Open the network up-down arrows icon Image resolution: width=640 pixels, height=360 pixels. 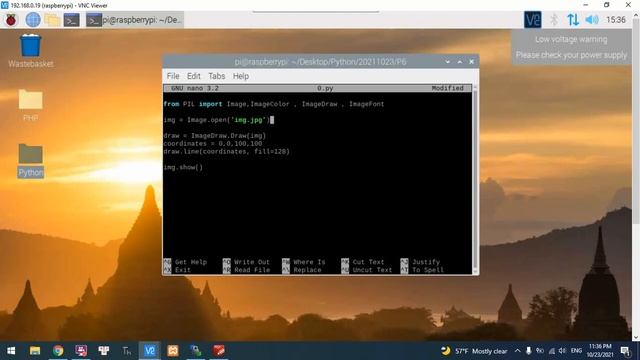tap(573, 20)
